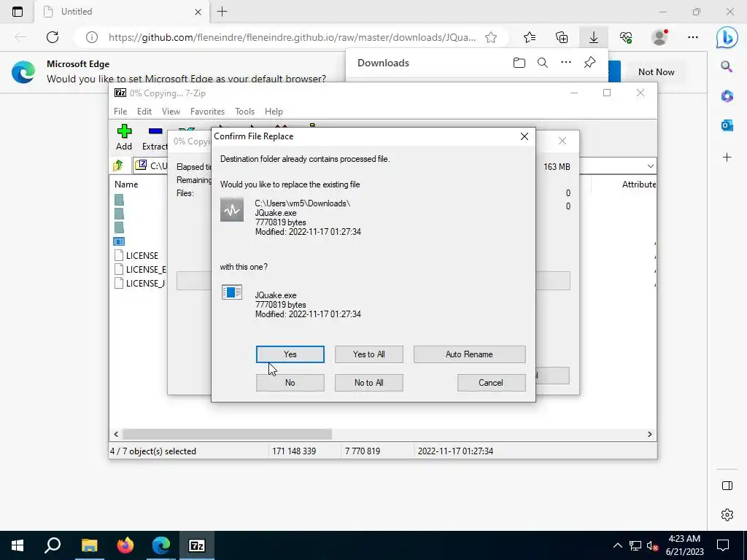Open downloads folder from Downloads panel

pos(519,63)
